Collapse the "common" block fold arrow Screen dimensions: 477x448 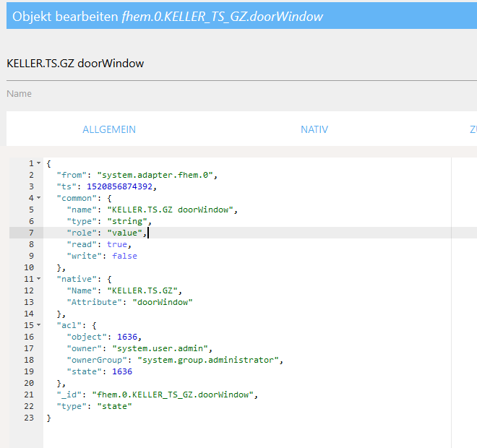coord(38,198)
